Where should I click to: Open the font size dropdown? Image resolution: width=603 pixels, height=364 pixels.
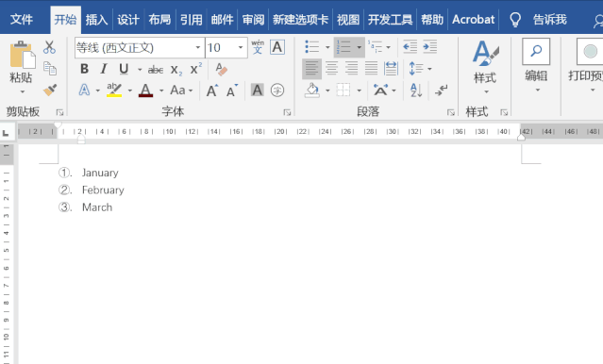coord(241,48)
